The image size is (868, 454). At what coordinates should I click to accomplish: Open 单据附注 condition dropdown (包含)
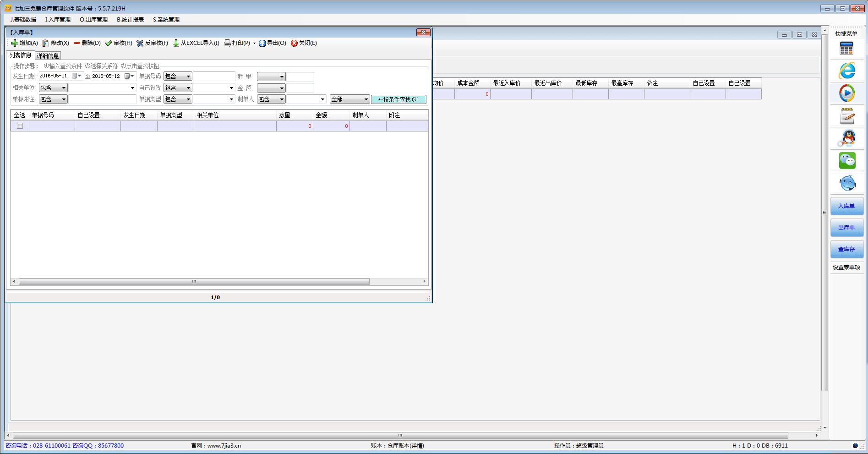[53, 99]
